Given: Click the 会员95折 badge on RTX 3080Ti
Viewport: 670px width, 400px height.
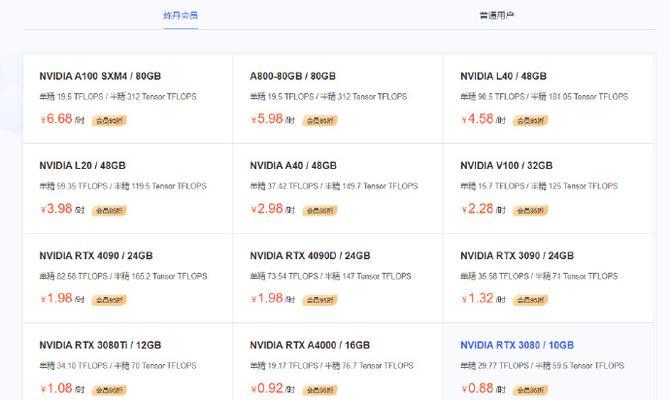Looking at the screenshot, I should pyautogui.click(x=109, y=390).
